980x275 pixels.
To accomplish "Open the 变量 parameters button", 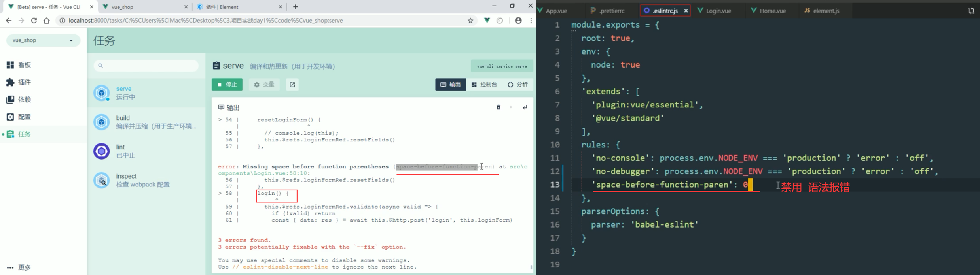I will tap(264, 85).
